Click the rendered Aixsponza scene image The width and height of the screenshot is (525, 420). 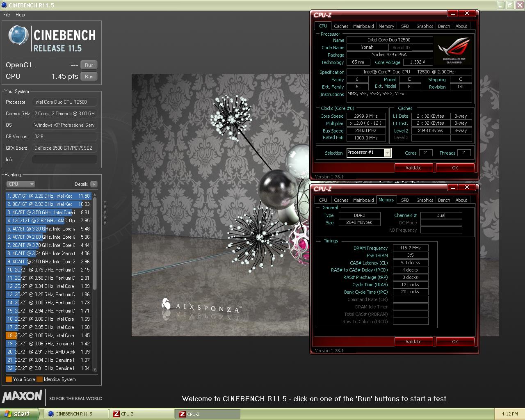(x=220, y=205)
